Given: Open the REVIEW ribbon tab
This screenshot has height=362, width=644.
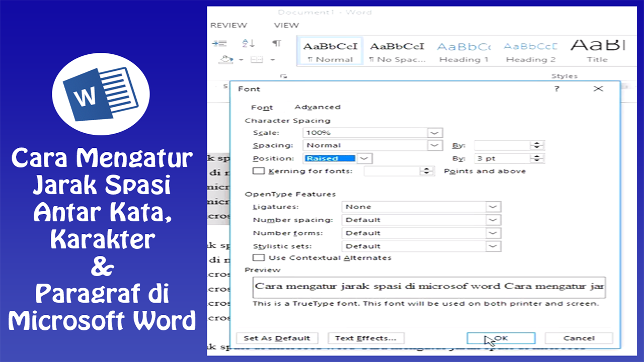Looking at the screenshot, I should tap(228, 25).
